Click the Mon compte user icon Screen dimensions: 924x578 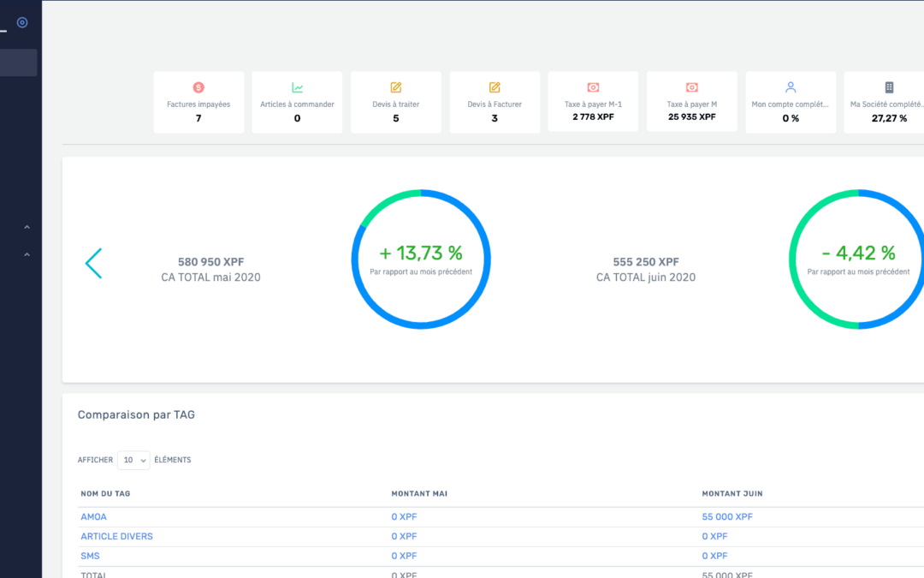coord(791,87)
